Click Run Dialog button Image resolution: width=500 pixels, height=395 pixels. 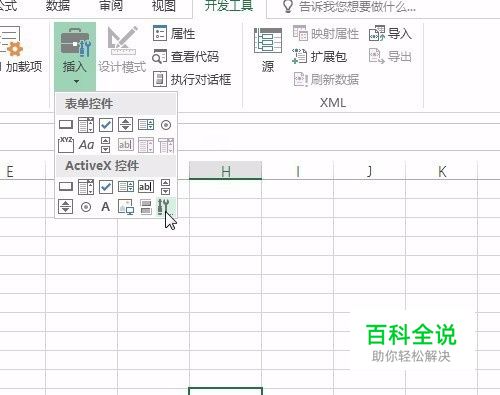192,79
